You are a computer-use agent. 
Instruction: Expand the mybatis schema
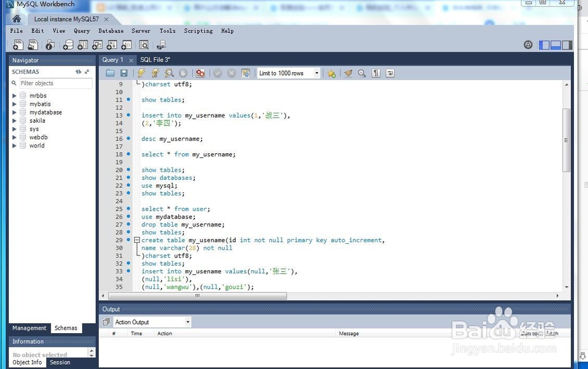(14, 104)
